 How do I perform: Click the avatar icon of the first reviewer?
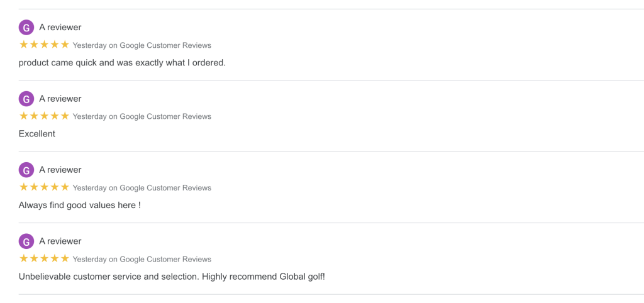coord(26,28)
